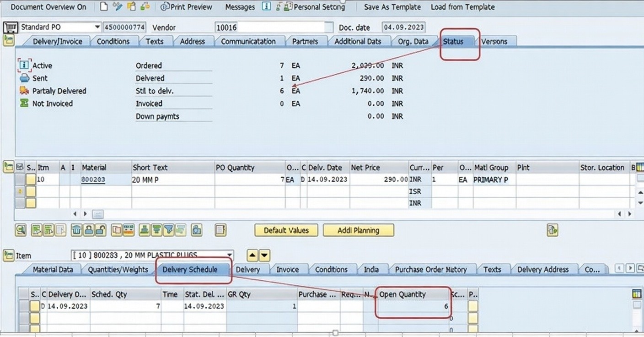This screenshot has height=337, width=644.
Task: Open the Purchase Order History tab
Action: tap(430, 270)
